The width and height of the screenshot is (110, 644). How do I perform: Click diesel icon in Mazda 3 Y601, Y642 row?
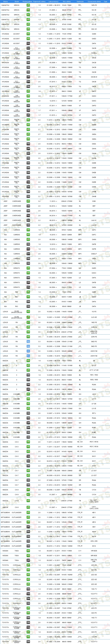[x=28, y=375]
